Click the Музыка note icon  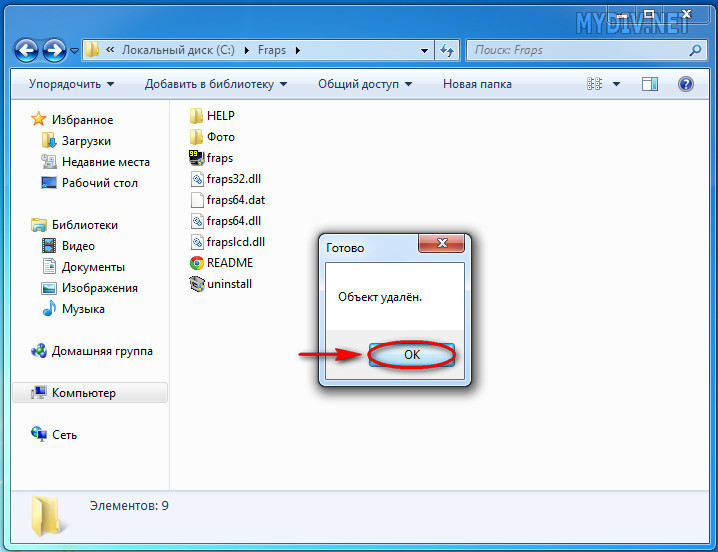49,308
